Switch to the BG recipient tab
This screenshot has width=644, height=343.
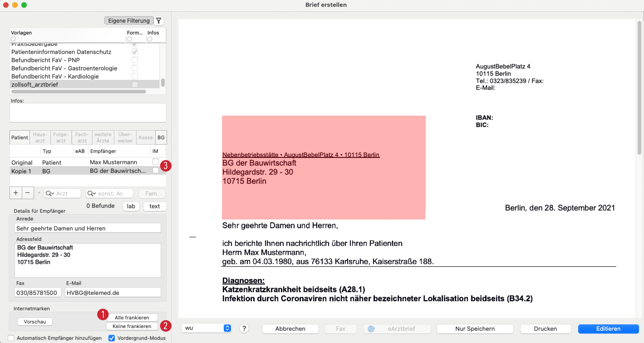point(161,137)
